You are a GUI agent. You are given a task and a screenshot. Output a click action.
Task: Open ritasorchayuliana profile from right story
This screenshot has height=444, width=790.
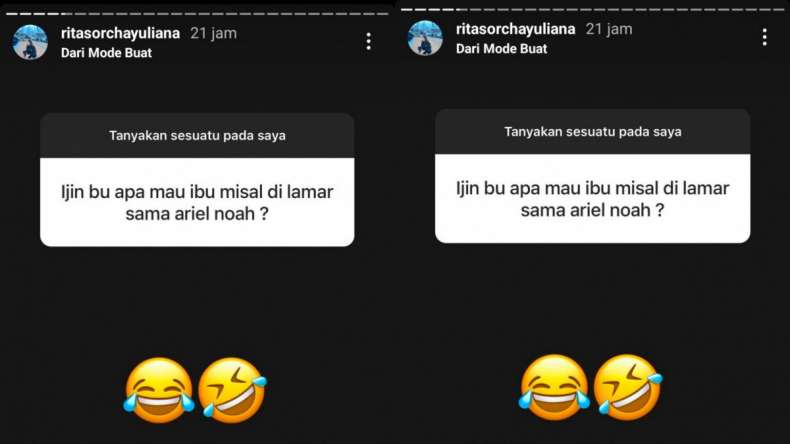pyautogui.click(x=515, y=29)
